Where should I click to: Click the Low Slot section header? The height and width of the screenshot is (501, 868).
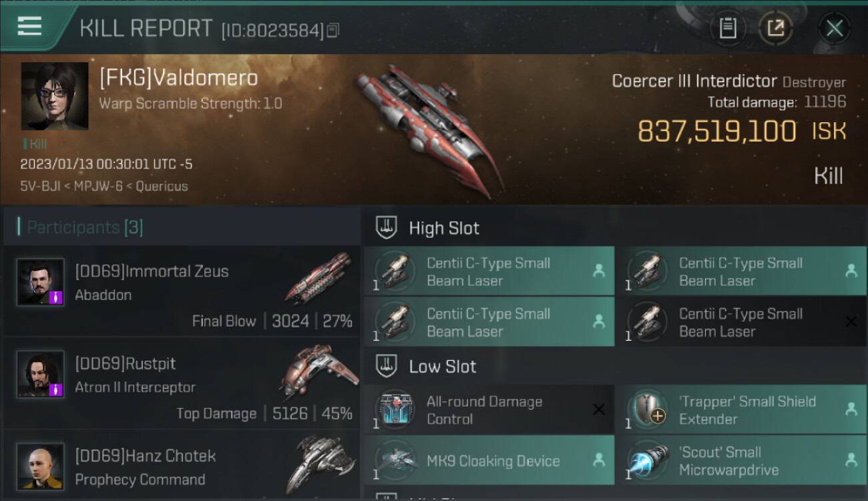pos(442,366)
